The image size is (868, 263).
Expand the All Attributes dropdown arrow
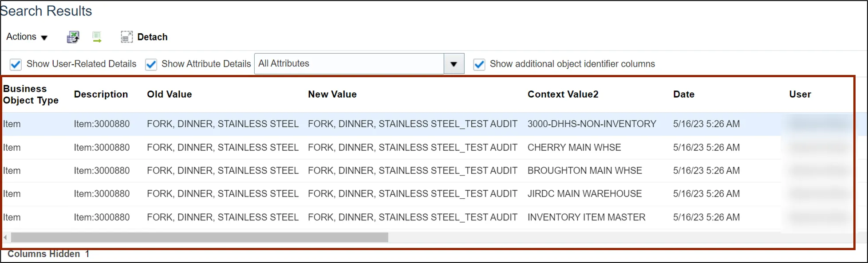(454, 64)
